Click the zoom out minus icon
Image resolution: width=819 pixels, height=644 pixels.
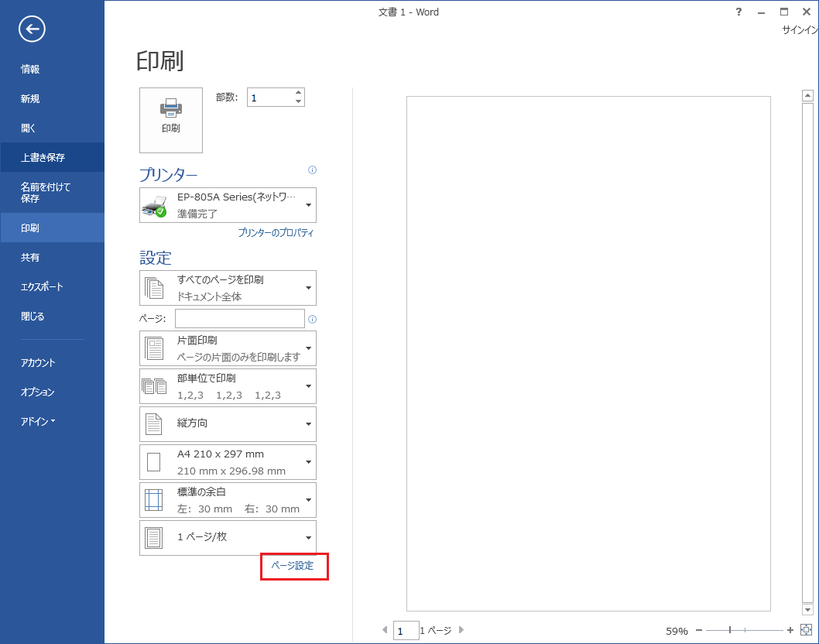click(x=699, y=630)
